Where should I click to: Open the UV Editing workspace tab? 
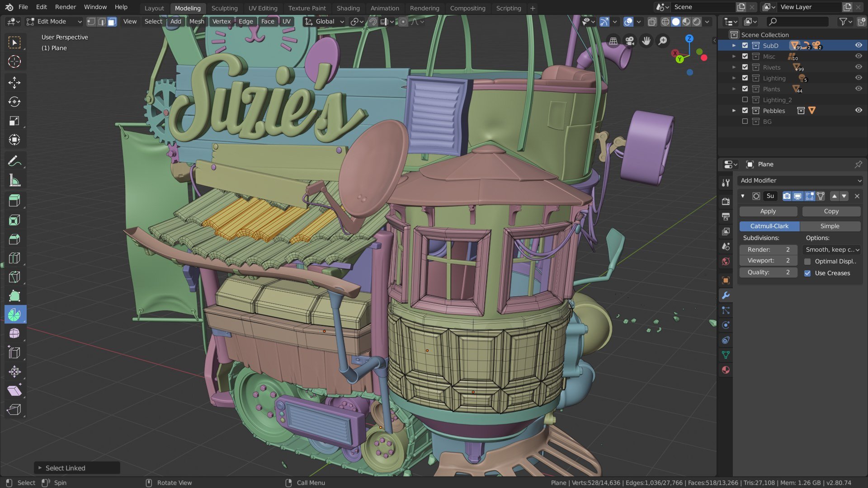click(x=262, y=8)
